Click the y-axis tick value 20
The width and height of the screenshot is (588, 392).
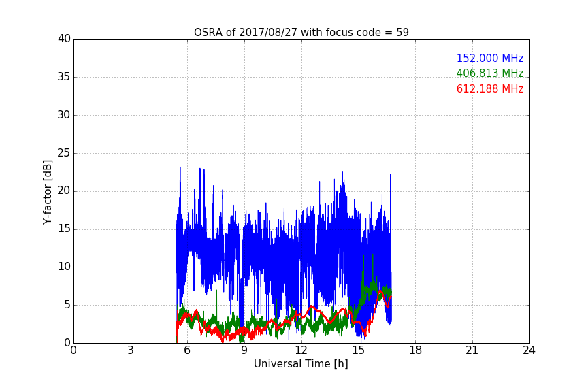pyautogui.click(x=64, y=191)
